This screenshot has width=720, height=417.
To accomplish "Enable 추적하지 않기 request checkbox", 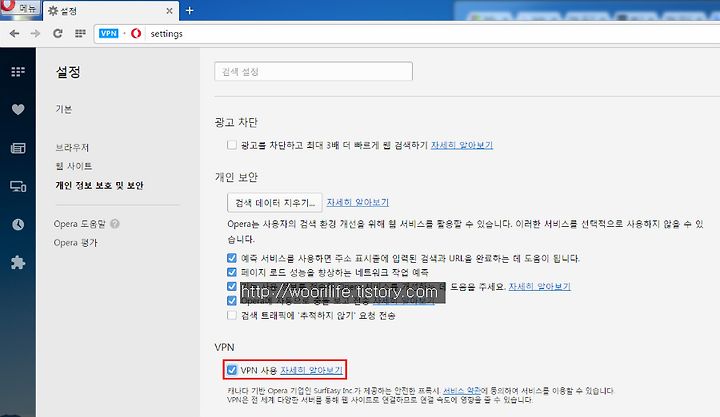I will click(x=232, y=316).
